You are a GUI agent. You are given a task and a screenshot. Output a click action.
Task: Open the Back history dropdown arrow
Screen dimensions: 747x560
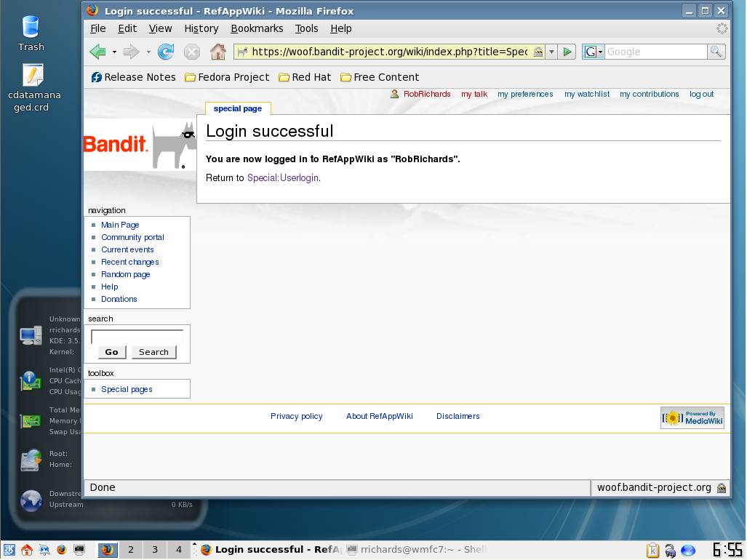pos(114,52)
